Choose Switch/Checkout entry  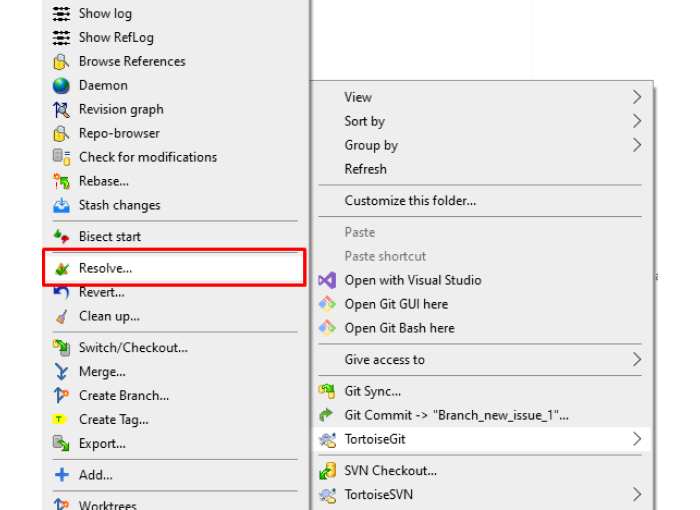175,348
